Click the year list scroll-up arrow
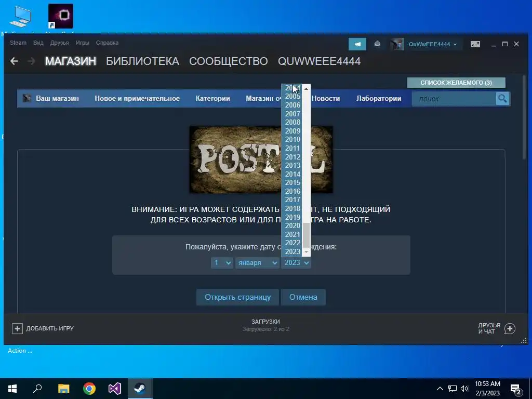Viewport: 532px width, 399px height. [x=306, y=88]
